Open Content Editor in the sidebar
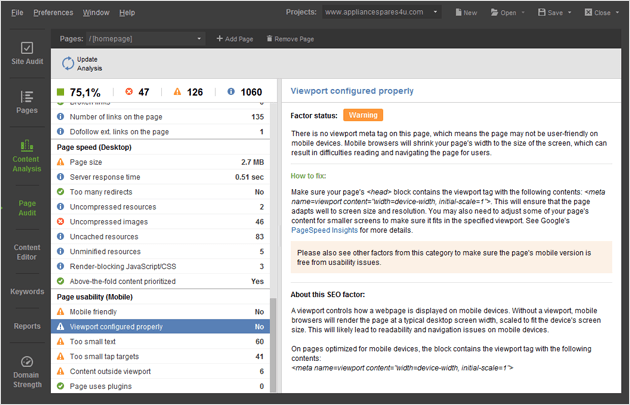 tap(27, 252)
